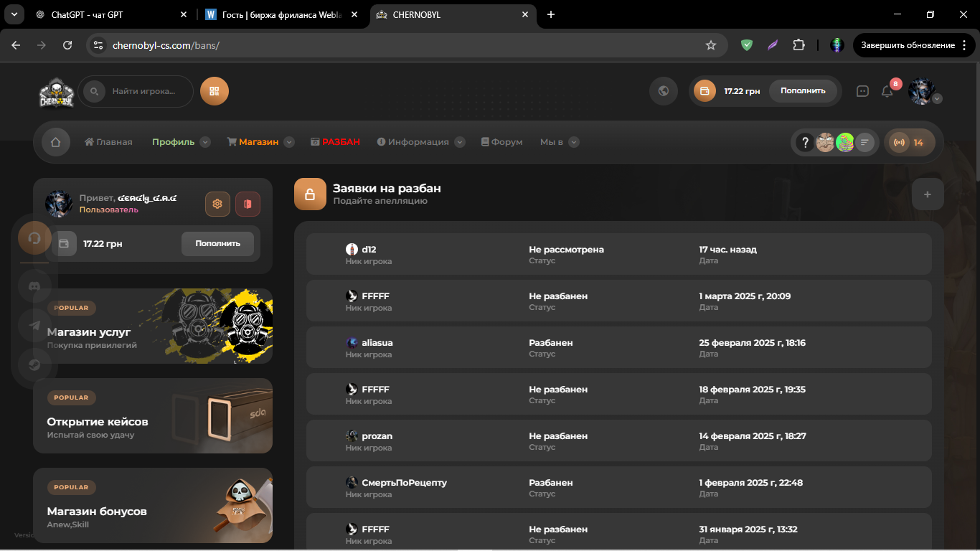Expand the Магазин dropdown menu
The image size is (980, 551).
(289, 142)
